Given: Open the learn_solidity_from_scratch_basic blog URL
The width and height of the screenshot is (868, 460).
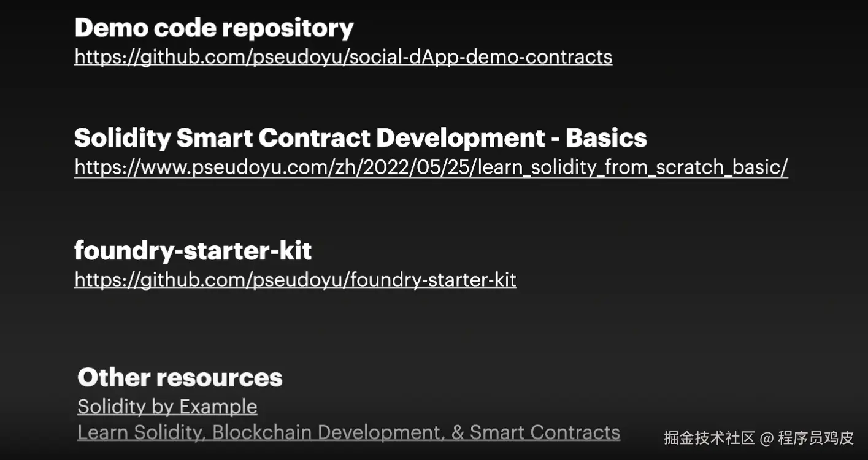Looking at the screenshot, I should 431,167.
